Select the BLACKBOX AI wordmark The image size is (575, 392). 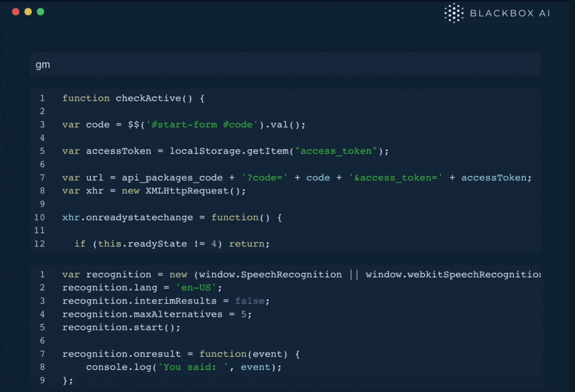click(x=510, y=13)
